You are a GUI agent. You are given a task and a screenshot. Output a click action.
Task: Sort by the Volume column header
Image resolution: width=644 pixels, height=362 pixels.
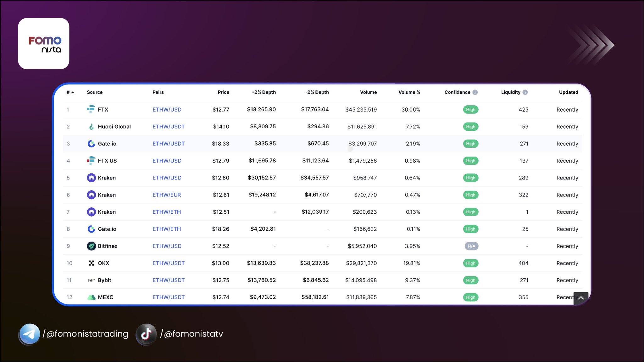pos(368,92)
